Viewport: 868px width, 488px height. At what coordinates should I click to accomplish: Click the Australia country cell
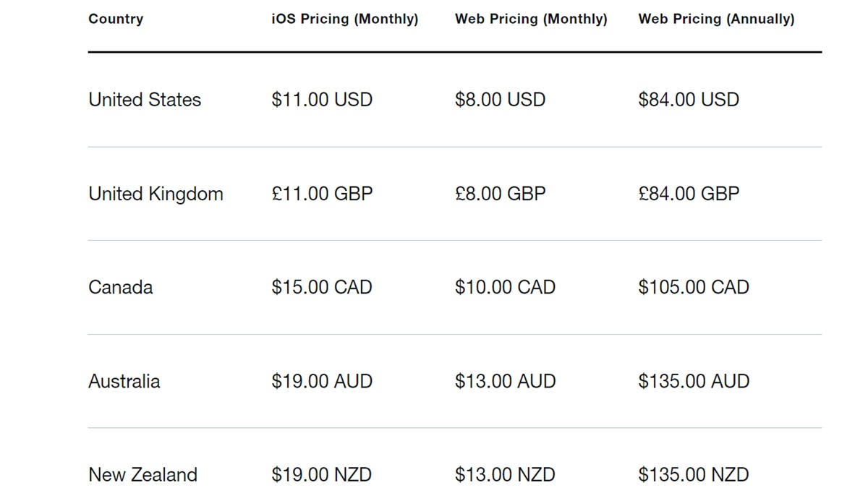pos(124,381)
